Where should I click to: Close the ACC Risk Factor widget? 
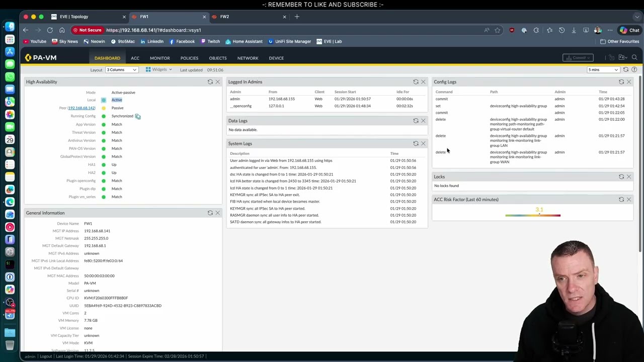628,199
